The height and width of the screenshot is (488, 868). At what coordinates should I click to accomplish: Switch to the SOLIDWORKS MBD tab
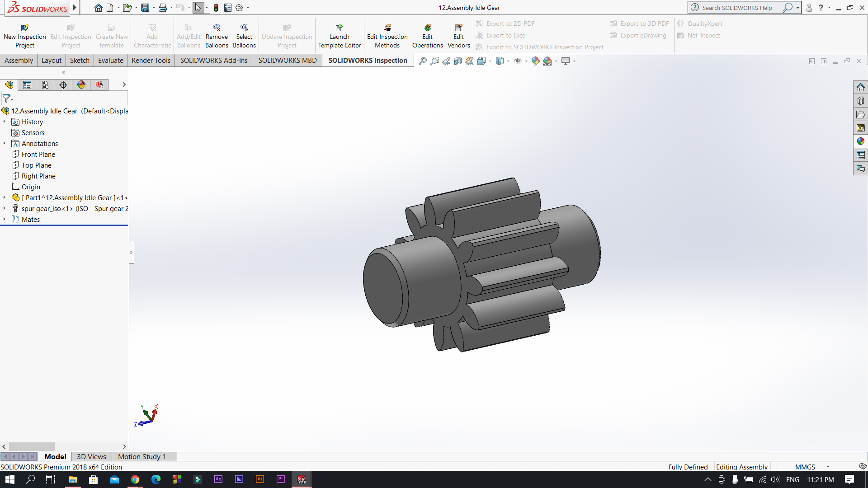(x=288, y=61)
